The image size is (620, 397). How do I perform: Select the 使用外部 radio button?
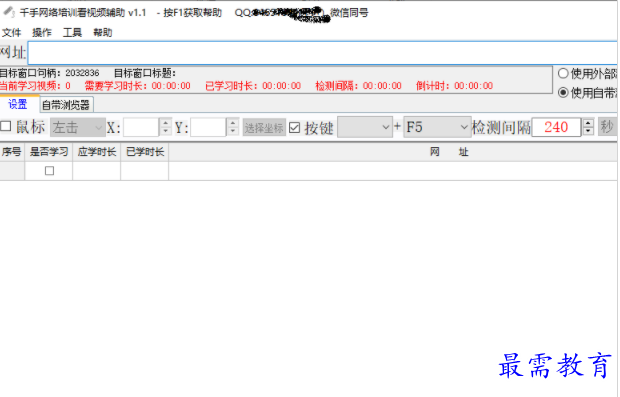563,73
